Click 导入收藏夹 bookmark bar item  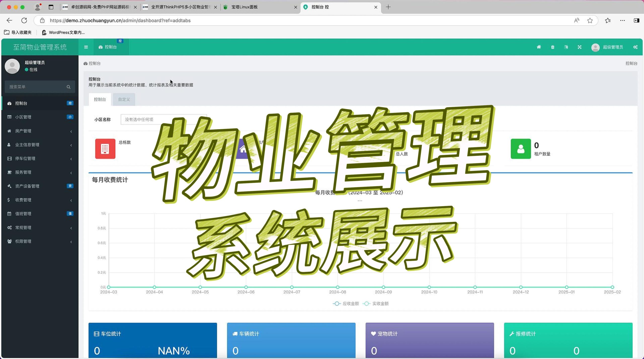point(18,32)
